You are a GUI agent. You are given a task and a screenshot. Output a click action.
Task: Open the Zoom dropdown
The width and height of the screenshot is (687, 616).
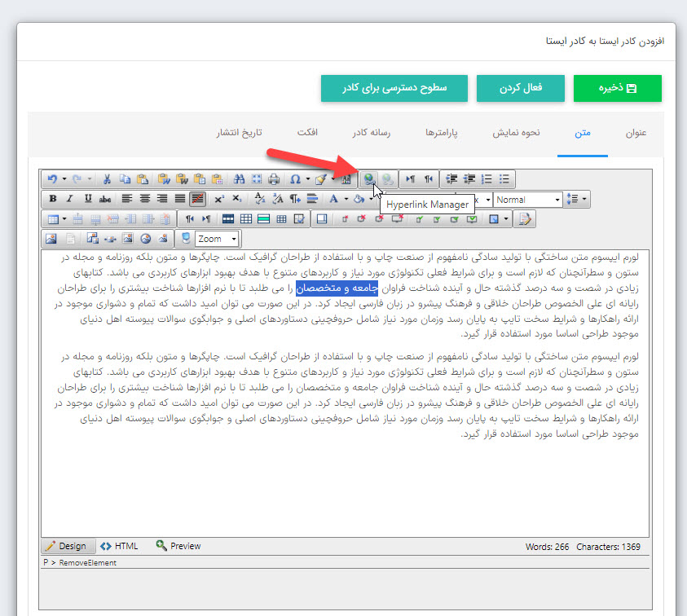pos(217,237)
